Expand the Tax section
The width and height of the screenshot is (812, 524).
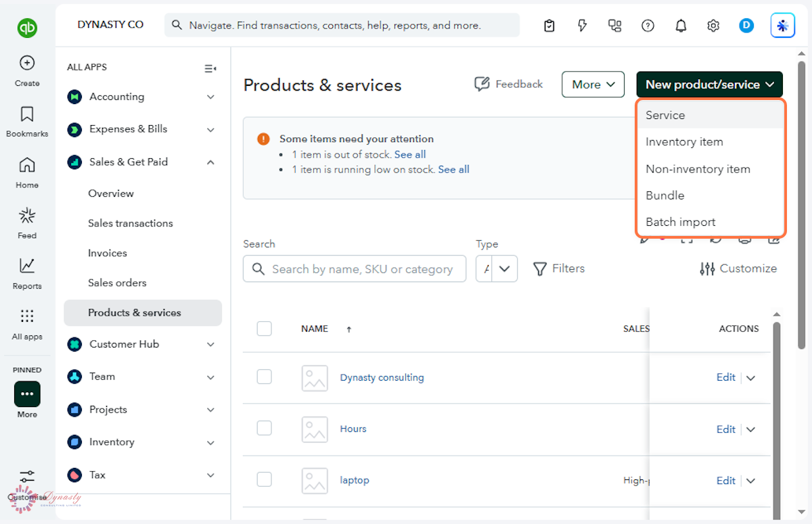click(210, 475)
